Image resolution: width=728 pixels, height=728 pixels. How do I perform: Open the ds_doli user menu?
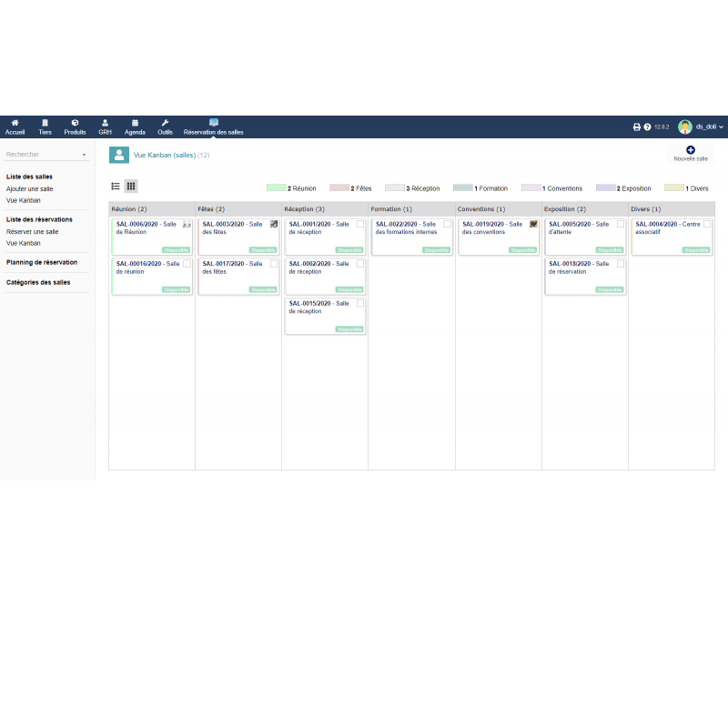tap(701, 127)
